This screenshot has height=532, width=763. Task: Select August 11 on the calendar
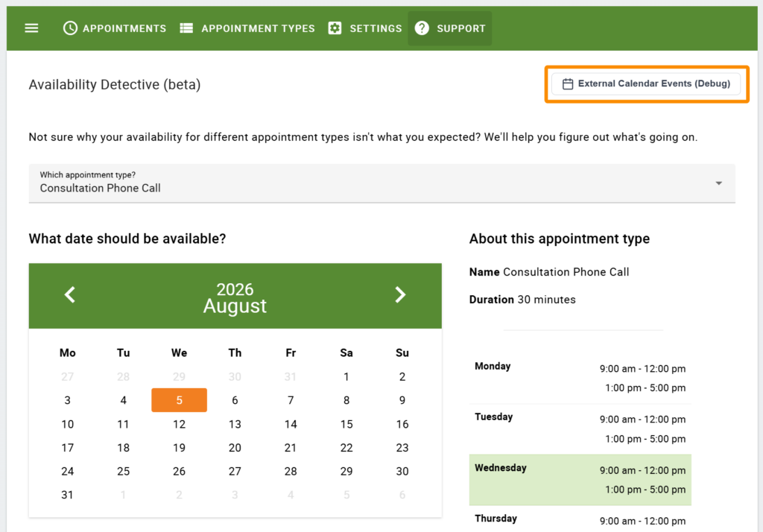point(123,424)
